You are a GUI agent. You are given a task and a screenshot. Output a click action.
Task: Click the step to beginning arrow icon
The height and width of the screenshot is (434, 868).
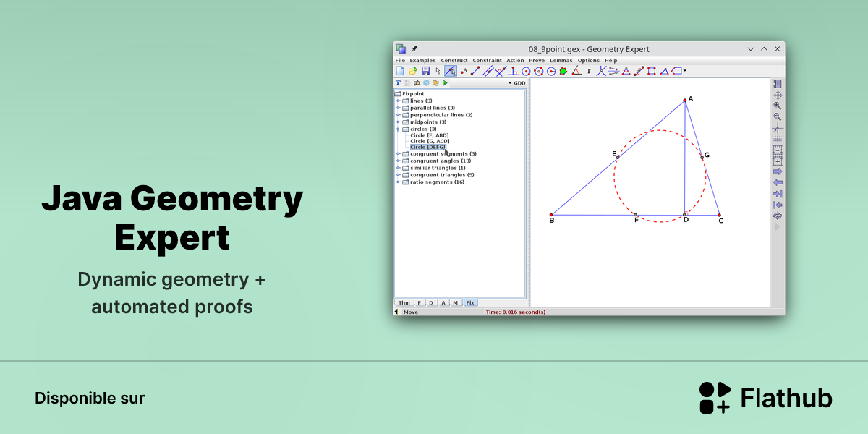[x=778, y=205]
